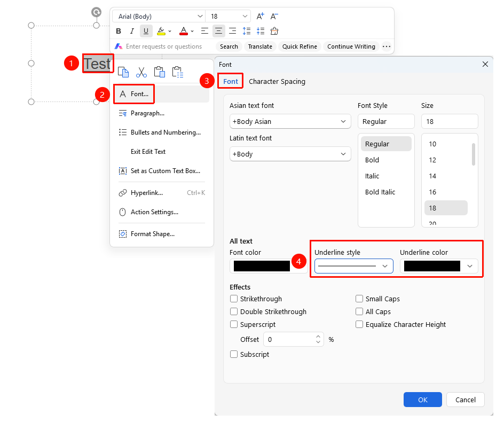Click the Copy icon in context menu
This screenshot has width=504, height=422.
123,72
